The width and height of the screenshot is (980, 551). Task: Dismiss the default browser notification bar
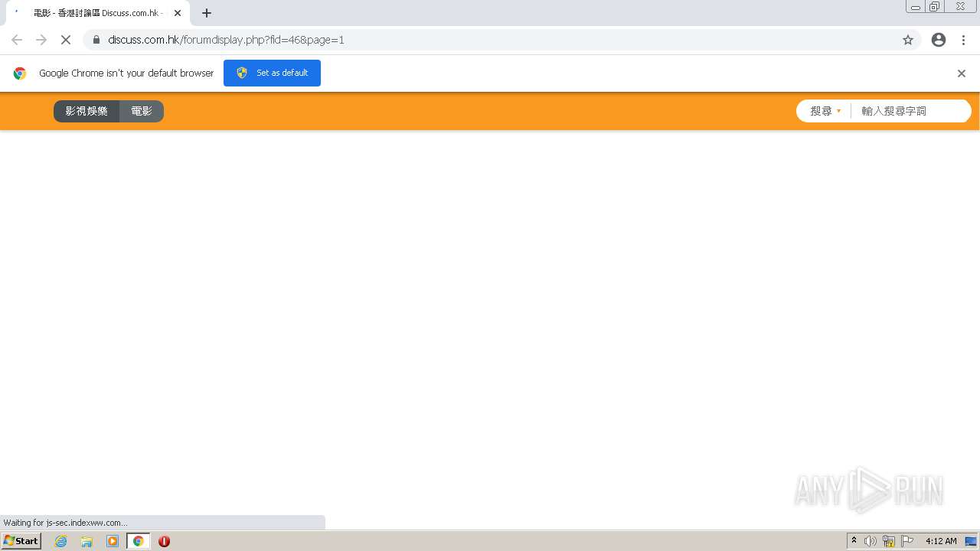click(962, 73)
